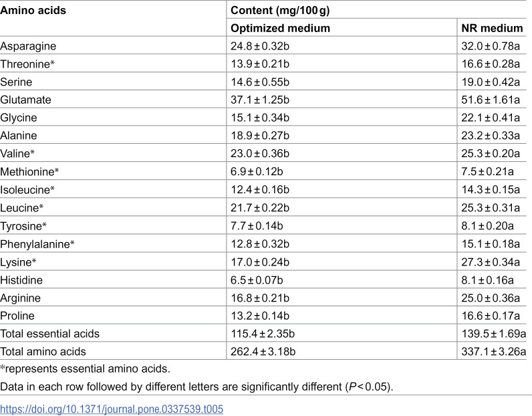The height and width of the screenshot is (416, 532).
Task: Click the significance footnote about different letters
Action: click(x=196, y=387)
